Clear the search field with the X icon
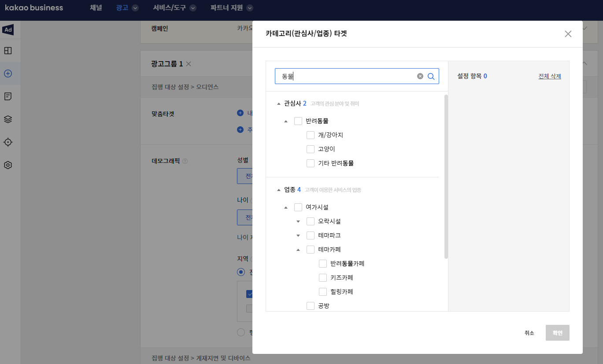 (420, 76)
